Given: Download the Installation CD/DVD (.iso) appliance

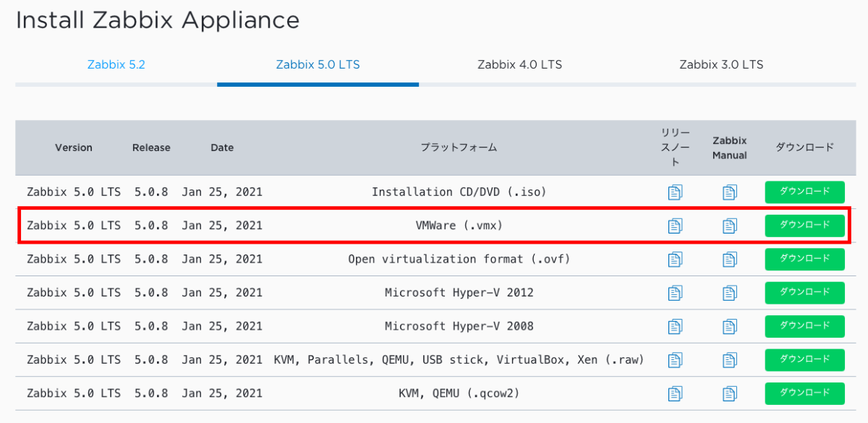Looking at the screenshot, I should (x=805, y=192).
